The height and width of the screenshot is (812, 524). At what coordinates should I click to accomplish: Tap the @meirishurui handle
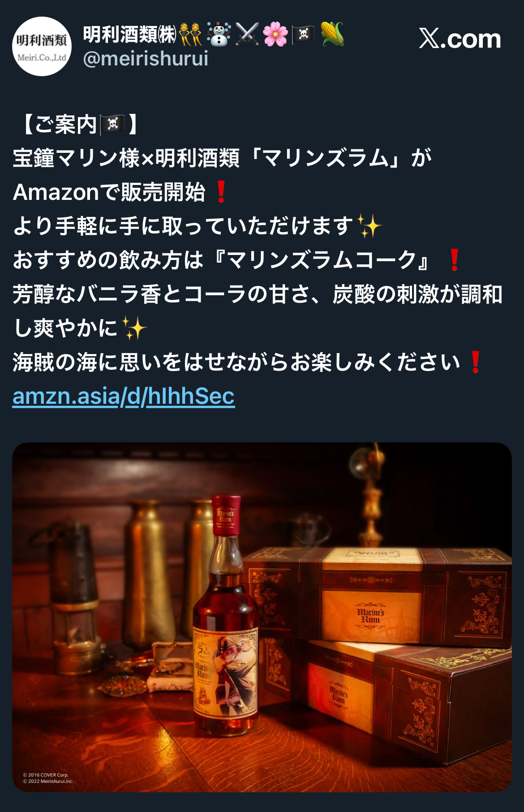146,59
